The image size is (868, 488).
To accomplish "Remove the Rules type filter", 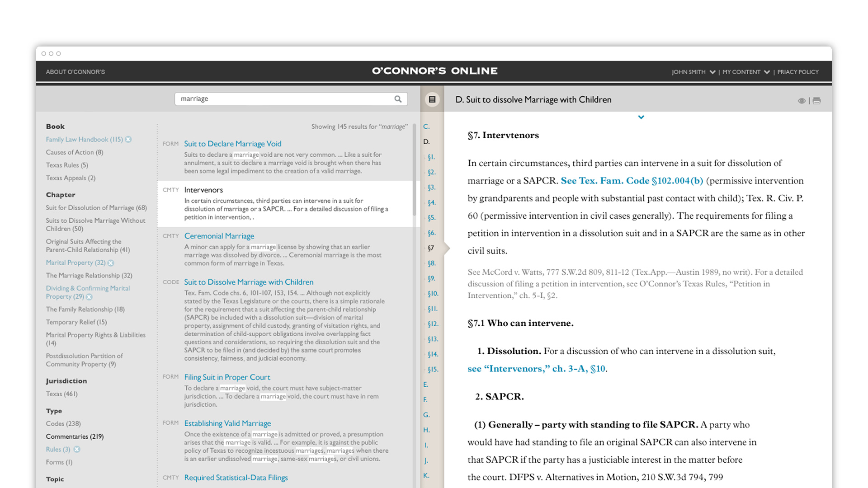I will (77, 449).
